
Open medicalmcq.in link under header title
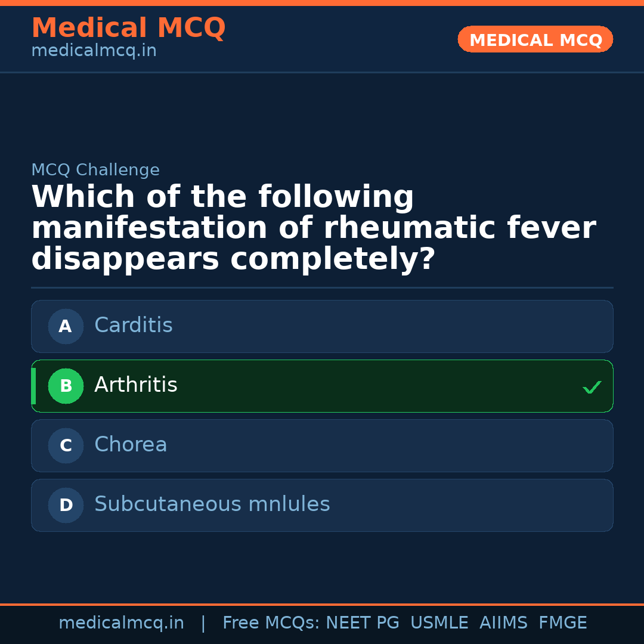pyautogui.click(x=94, y=51)
